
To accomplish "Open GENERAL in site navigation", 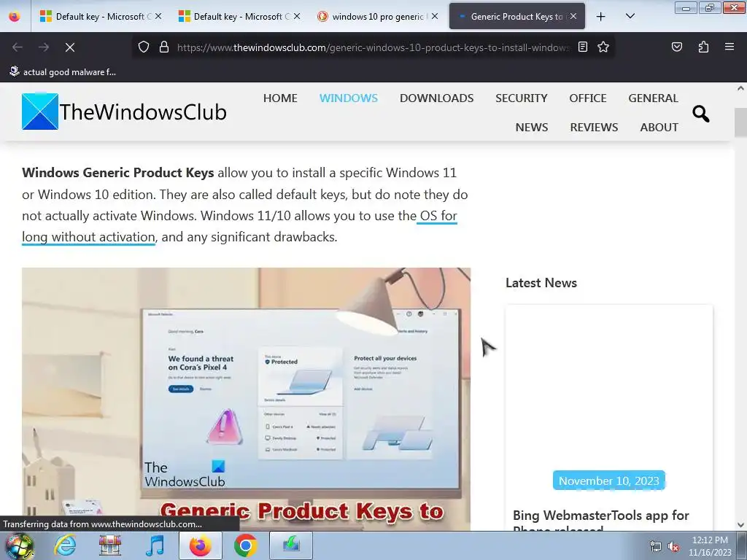I will [x=653, y=98].
